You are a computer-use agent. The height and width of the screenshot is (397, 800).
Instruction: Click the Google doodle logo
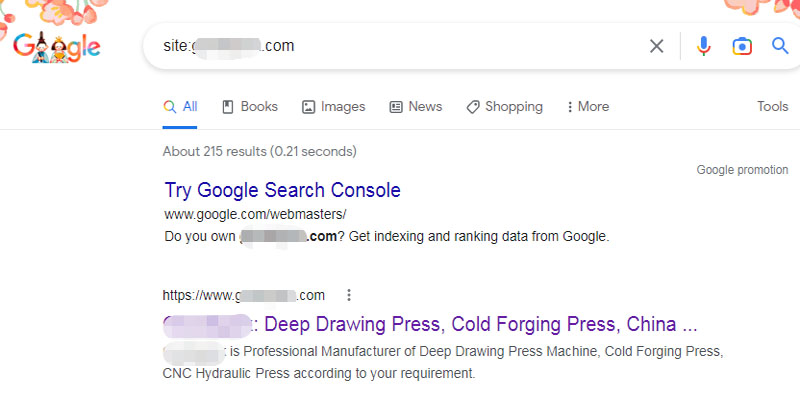(56, 47)
